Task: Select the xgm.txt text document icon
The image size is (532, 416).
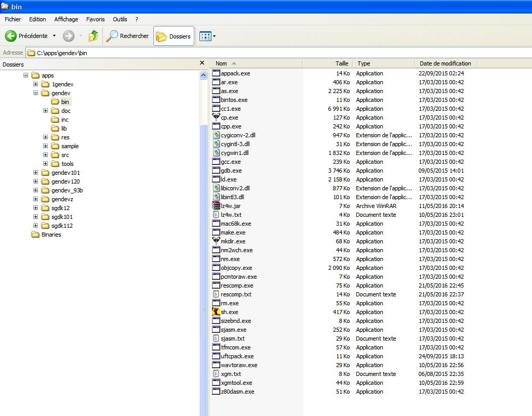Action: click(x=217, y=374)
